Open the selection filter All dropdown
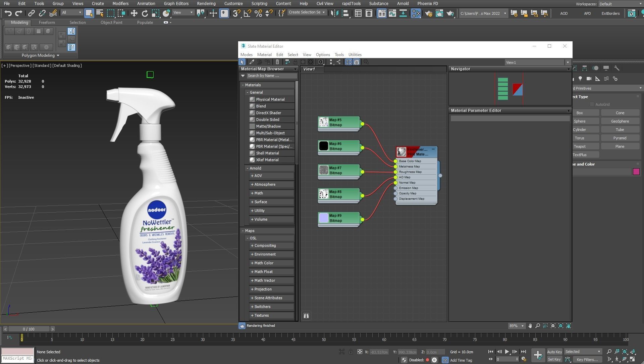Viewport: 644px width, 364px height. point(71,12)
